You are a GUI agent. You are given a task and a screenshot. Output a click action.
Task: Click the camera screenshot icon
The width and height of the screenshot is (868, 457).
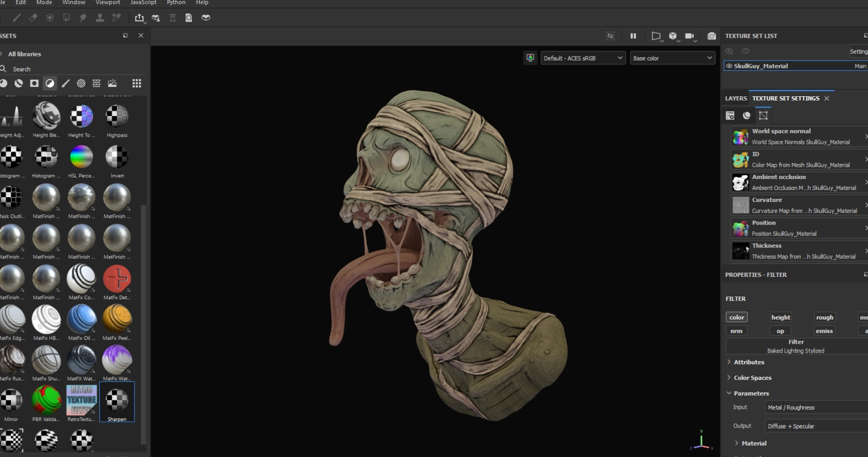[x=712, y=36]
